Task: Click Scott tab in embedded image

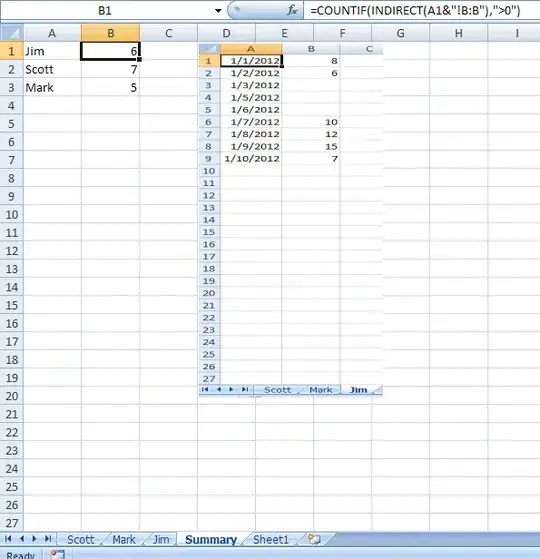Action: pyautogui.click(x=278, y=390)
